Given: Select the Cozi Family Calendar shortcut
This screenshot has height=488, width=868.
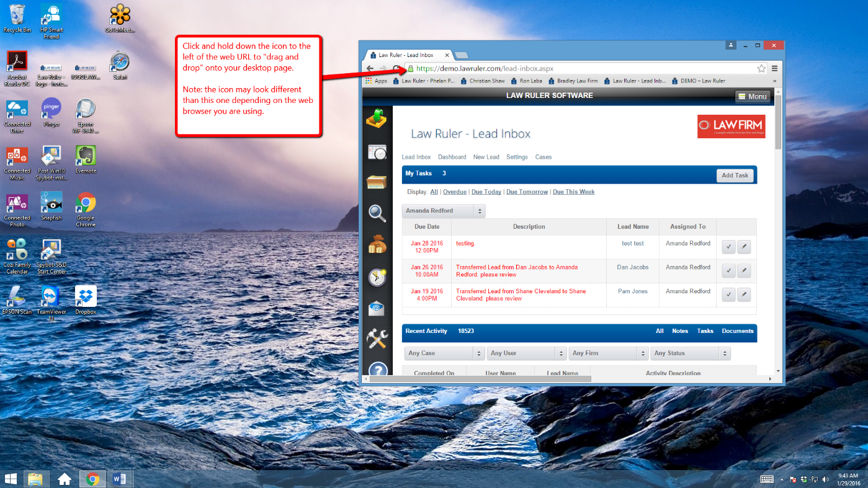Looking at the screenshot, I should click(x=17, y=257).
